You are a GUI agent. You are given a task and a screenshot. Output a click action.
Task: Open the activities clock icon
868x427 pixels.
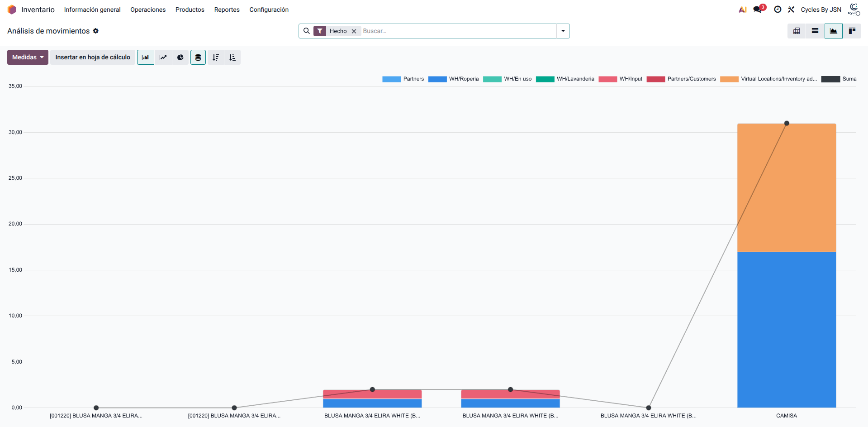coord(778,10)
